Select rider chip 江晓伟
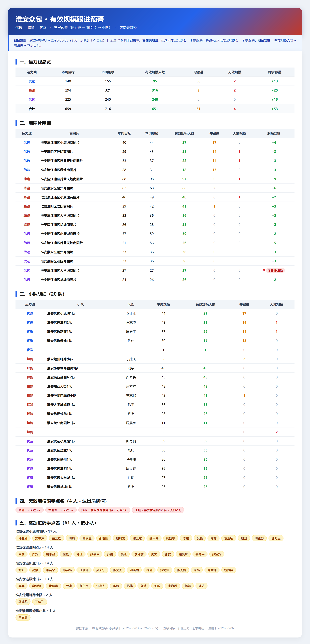 point(84,570)
